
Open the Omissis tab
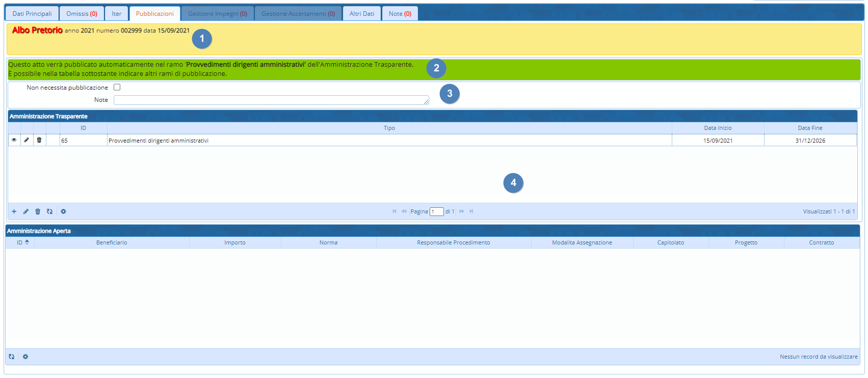point(82,14)
